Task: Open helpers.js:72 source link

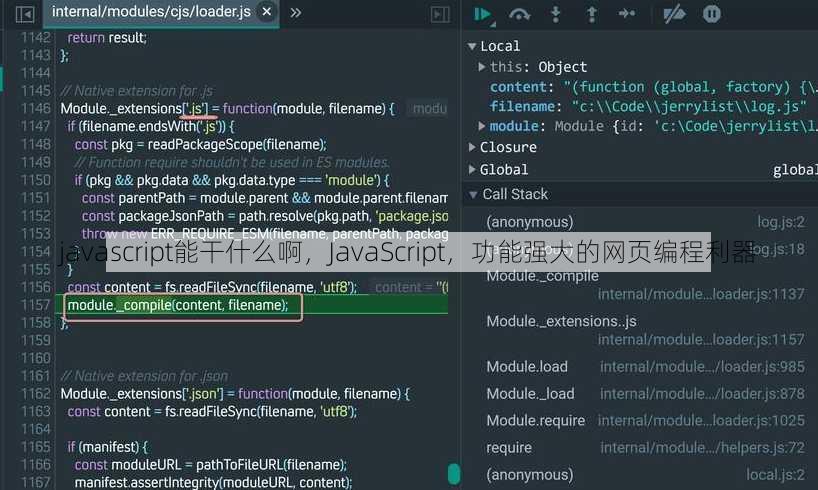Action: 702,448
